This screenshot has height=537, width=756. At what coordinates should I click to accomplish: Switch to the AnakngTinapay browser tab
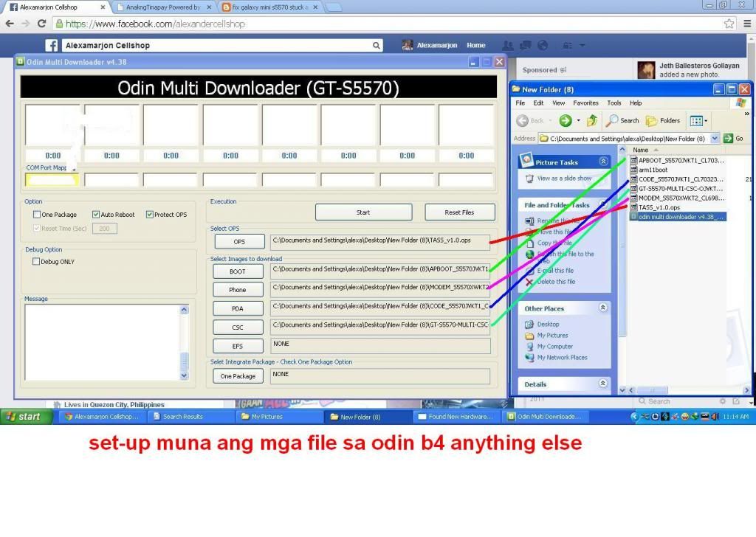(x=162, y=7)
